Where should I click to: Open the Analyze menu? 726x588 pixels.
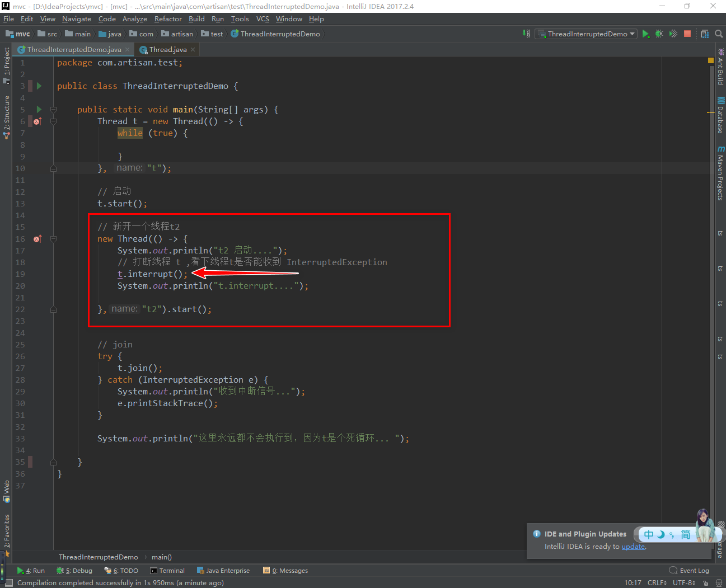[135, 18]
